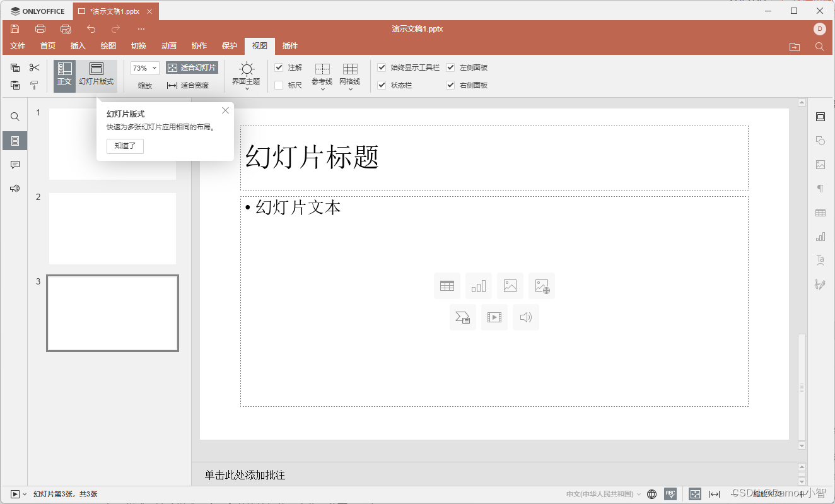Insert SmartArt via placeholder icon on slide

463,317
